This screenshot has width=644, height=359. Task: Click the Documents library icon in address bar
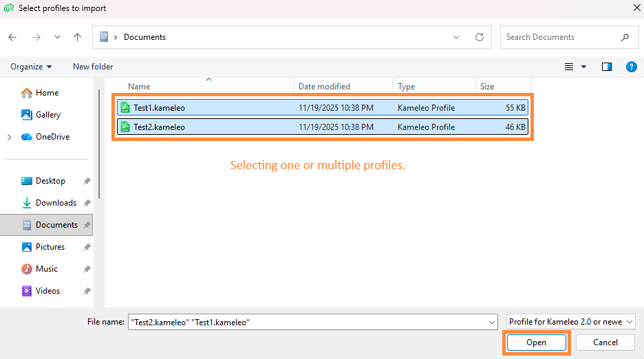[x=104, y=37]
